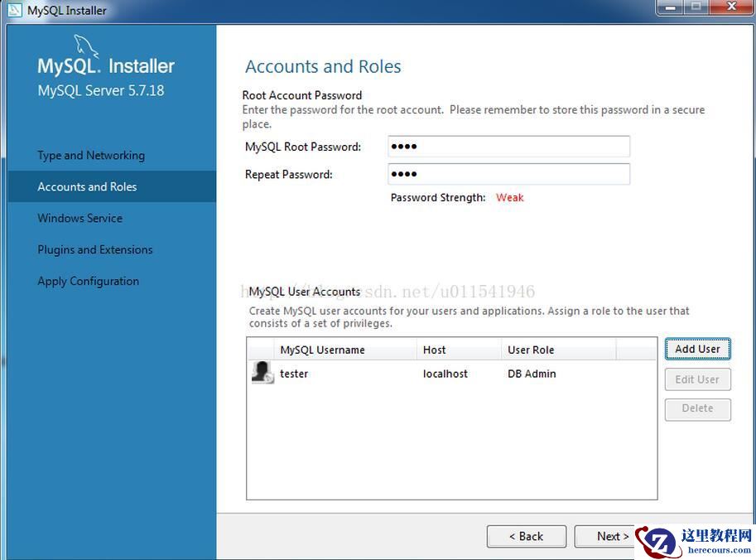
Task: Click the Next button
Action: pyautogui.click(x=609, y=536)
